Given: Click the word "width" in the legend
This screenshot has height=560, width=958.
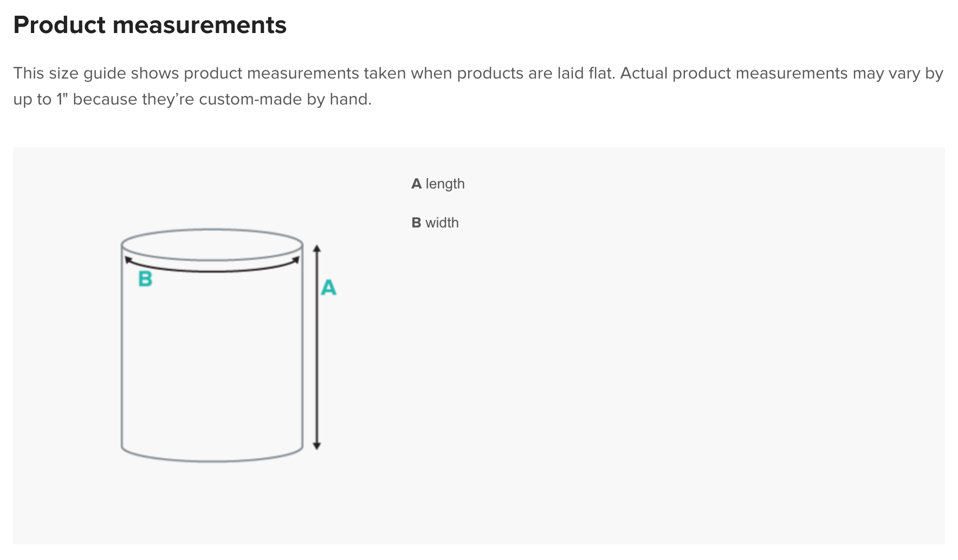Looking at the screenshot, I should pyautogui.click(x=442, y=223).
